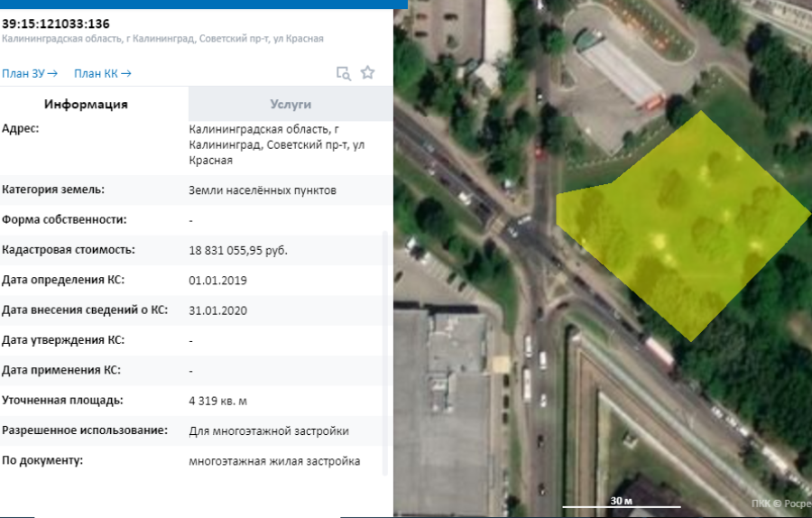Click 'многоэтажная жилая застройка' value
This screenshot has height=518, width=812.
274,461
